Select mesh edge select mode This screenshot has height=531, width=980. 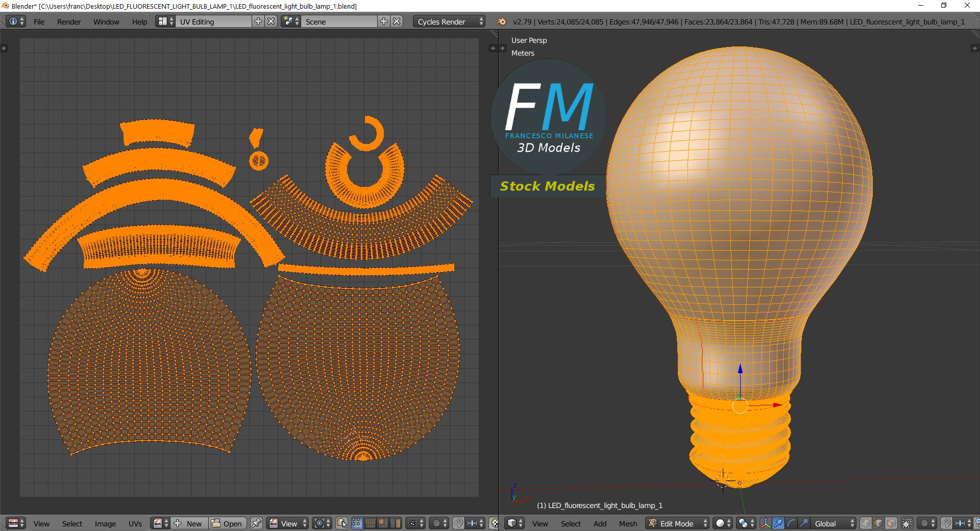pos(878,523)
